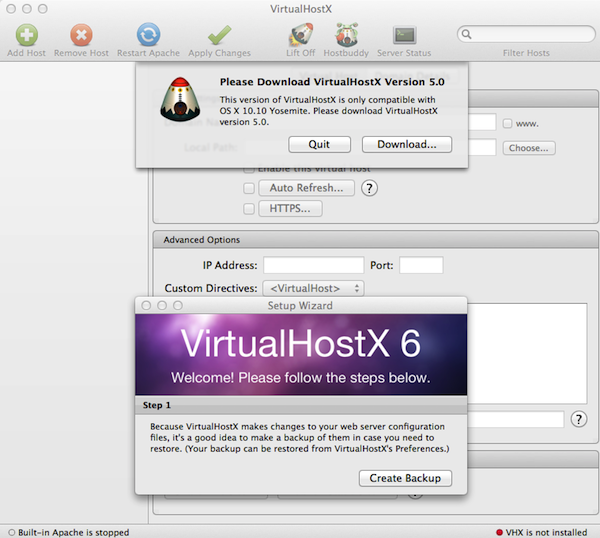
Task: Click the Remove Host red icon
Action: 81,35
